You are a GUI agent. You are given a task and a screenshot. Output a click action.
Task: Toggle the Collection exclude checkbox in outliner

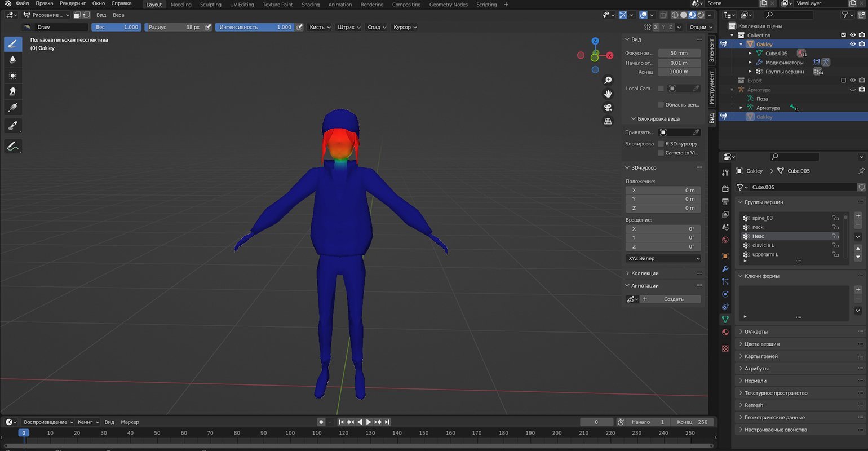click(x=844, y=35)
